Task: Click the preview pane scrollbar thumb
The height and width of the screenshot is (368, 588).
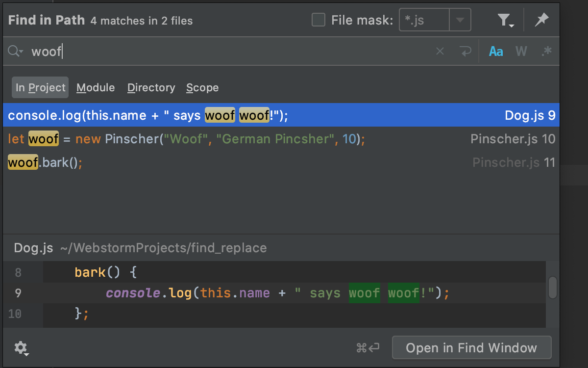Action: [553, 288]
